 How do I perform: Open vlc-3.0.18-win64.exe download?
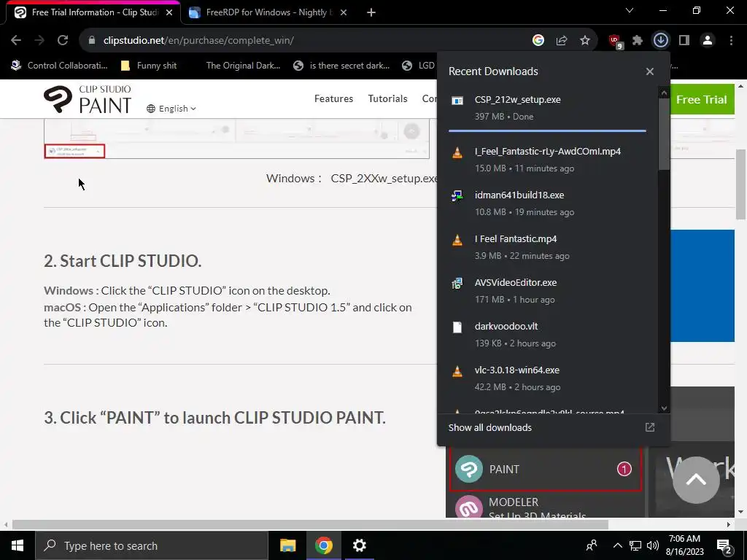point(547,378)
